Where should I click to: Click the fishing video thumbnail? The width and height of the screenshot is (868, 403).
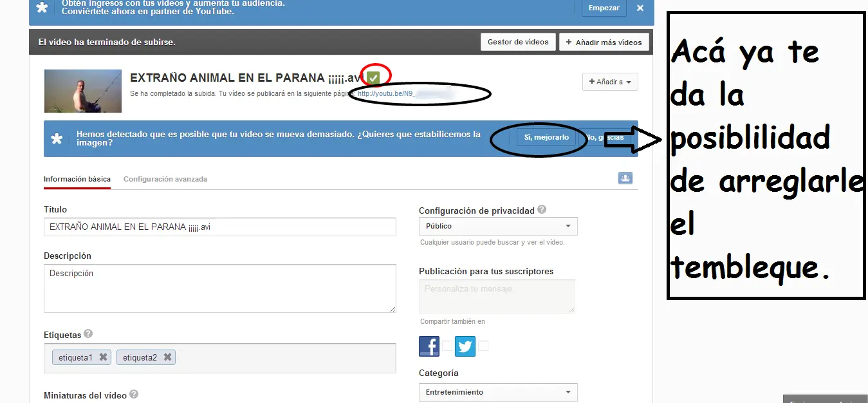pyautogui.click(x=82, y=90)
